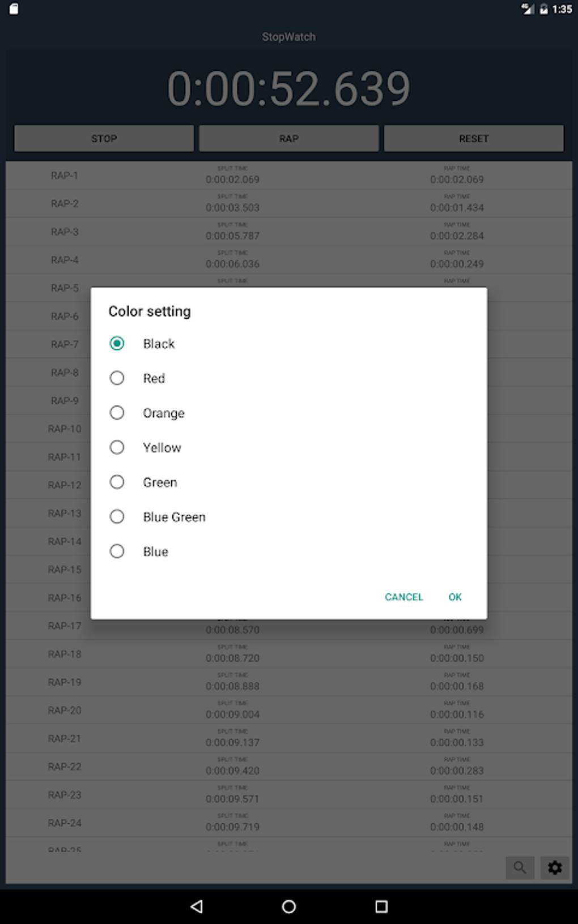Hit the RESET button
The height and width of the screenshot is (924, 578).
[x=474, y=139]
